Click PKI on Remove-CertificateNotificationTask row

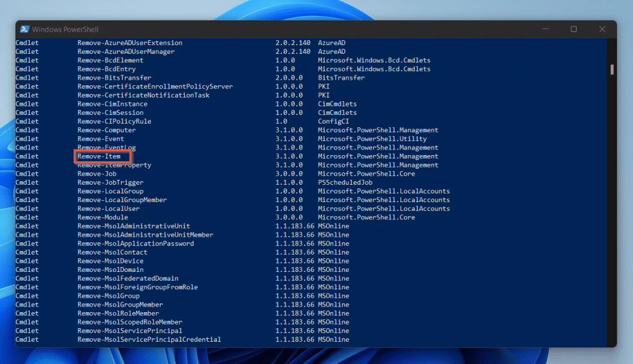pos(324,95)
